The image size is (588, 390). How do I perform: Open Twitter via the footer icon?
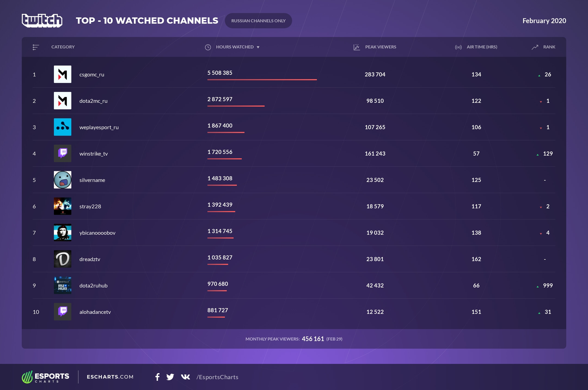pos(171,377)
